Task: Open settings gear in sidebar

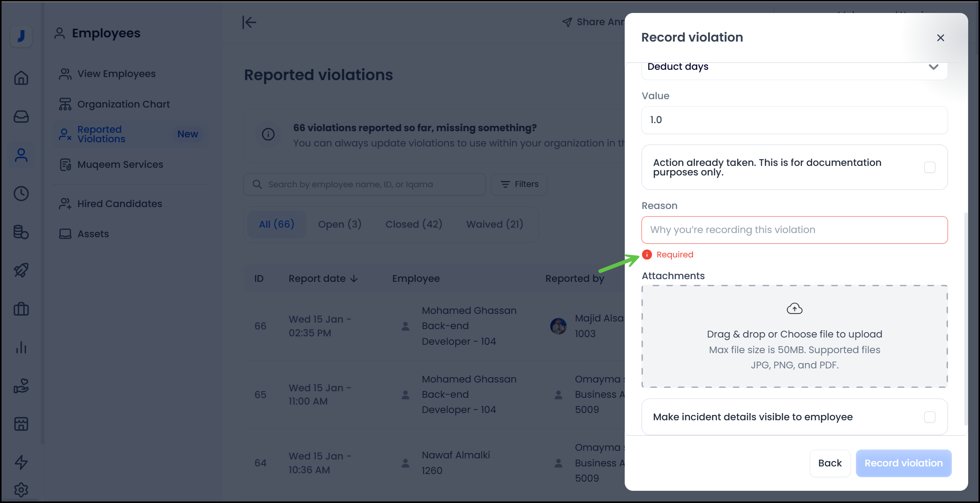Action: 21,489
